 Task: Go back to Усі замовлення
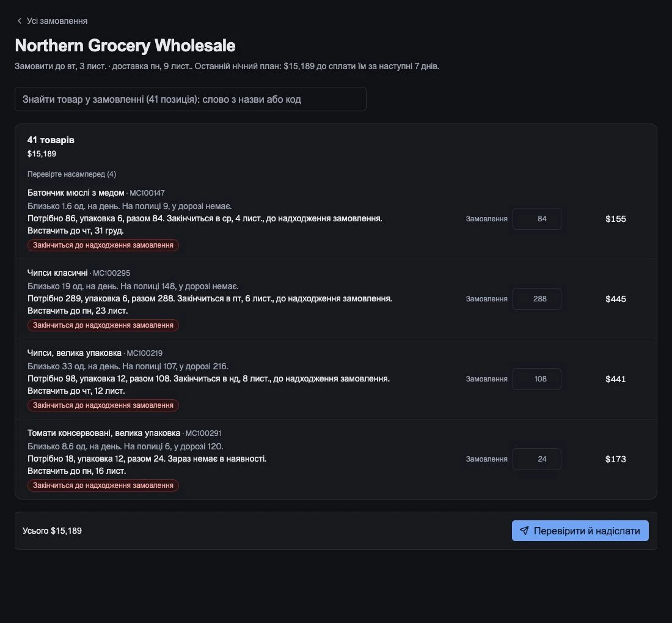(x=52, y=21)
